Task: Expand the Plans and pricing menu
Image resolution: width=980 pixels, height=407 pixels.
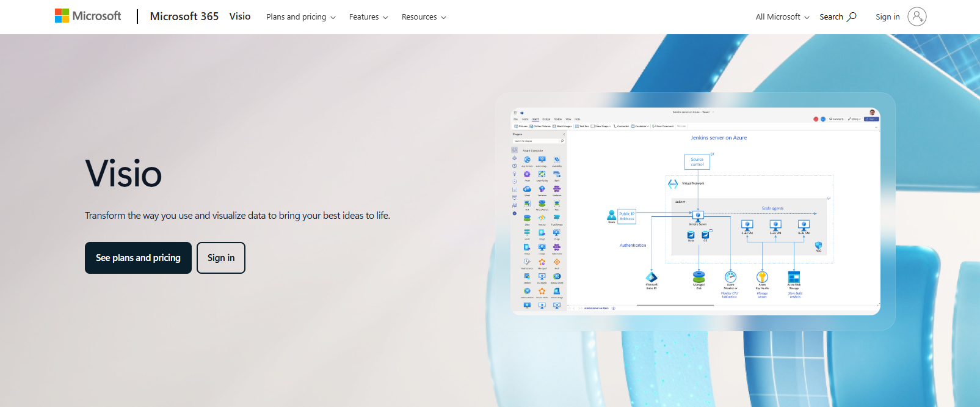Action: pyautogui.click(x=301, y=17)
